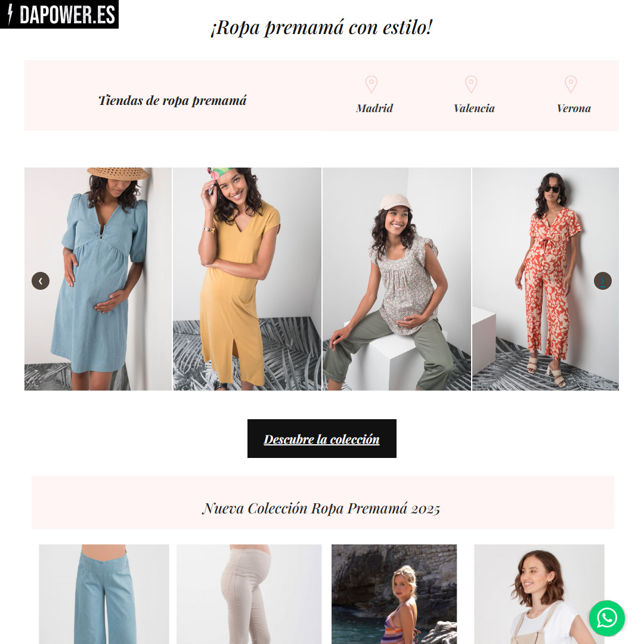Click the Valencia location pin icon
Image resolution: width=644 pixels, height=644 pixels.
471,84
